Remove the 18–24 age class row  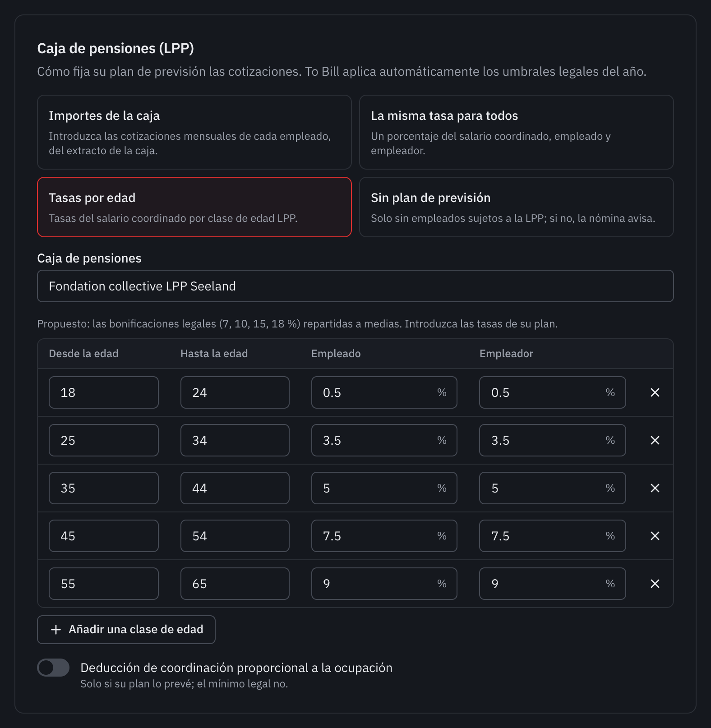(x=655, y=392)
